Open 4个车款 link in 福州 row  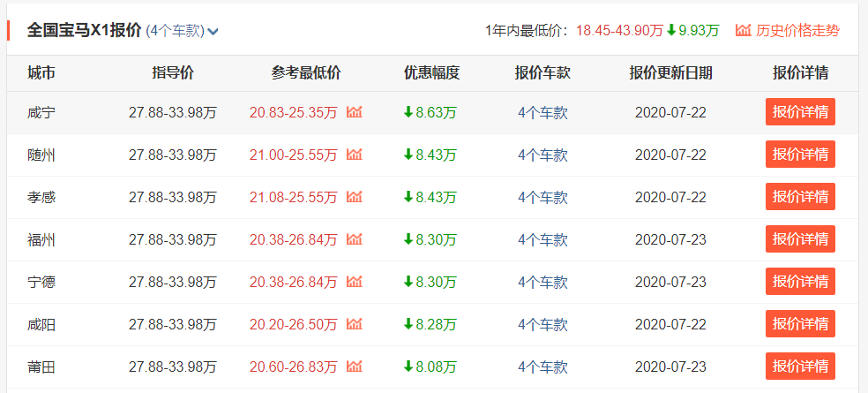[x=543, y=240]
